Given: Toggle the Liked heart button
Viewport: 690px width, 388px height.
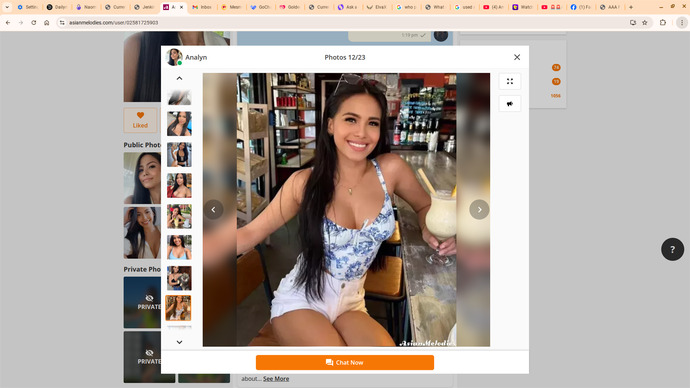Looking at the screenshot, I should (x=140, y=120).
